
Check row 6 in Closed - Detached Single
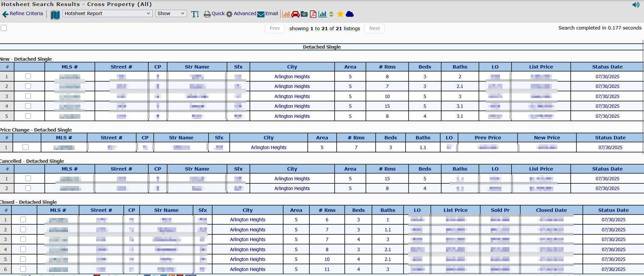point(23,269)
